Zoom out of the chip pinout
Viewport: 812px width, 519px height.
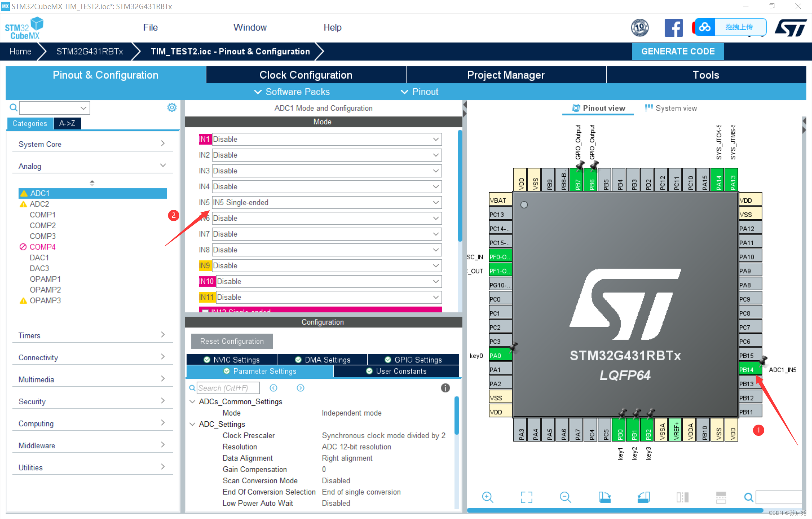pos(565,497)
